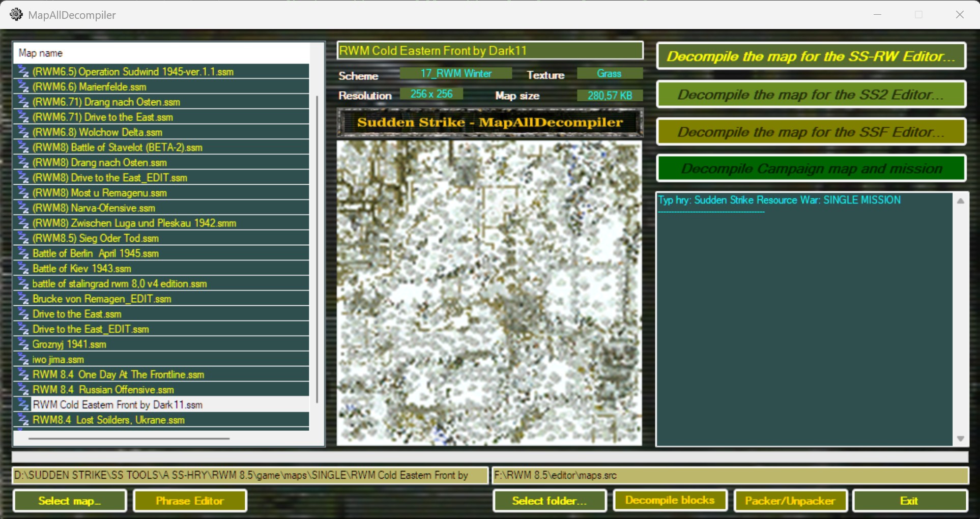Open the Packer/Unpacker tool
Image resolution: width=980 pixels, height=519 pixels.
[x=790, y=501]
